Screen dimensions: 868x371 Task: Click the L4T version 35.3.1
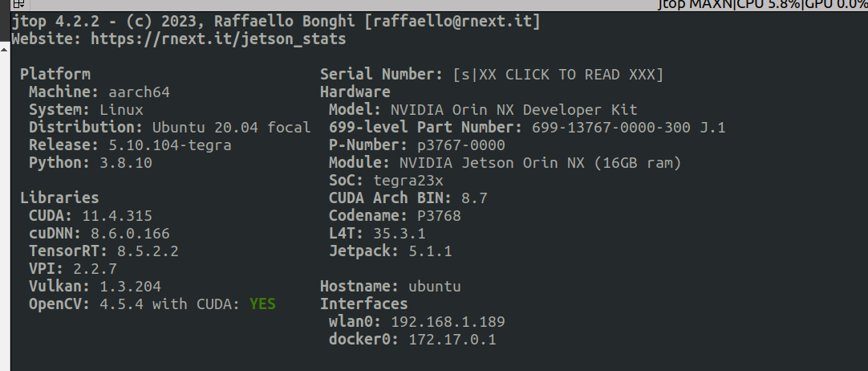[400, 233]
